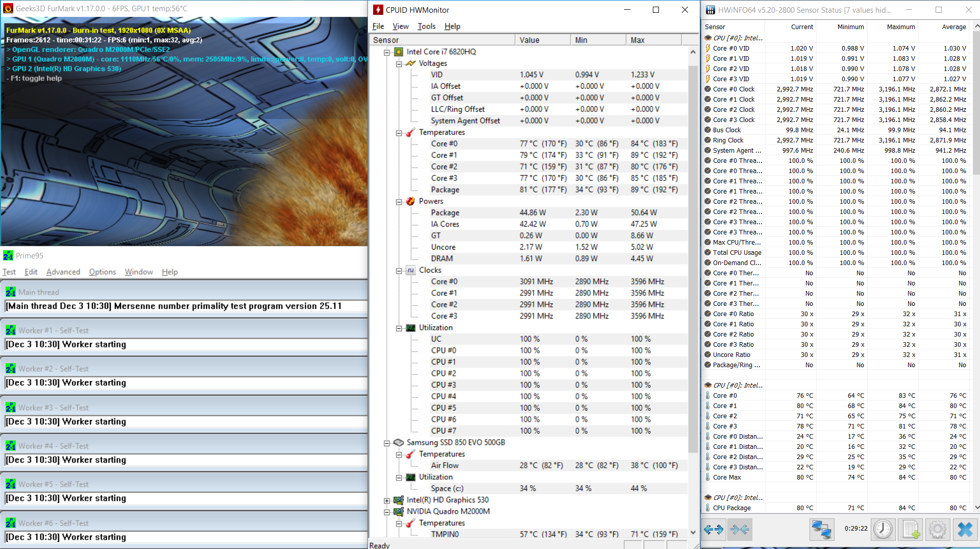Collapse the Clocks tree branch
Viewport: 980px width, 549px height.
399,271
